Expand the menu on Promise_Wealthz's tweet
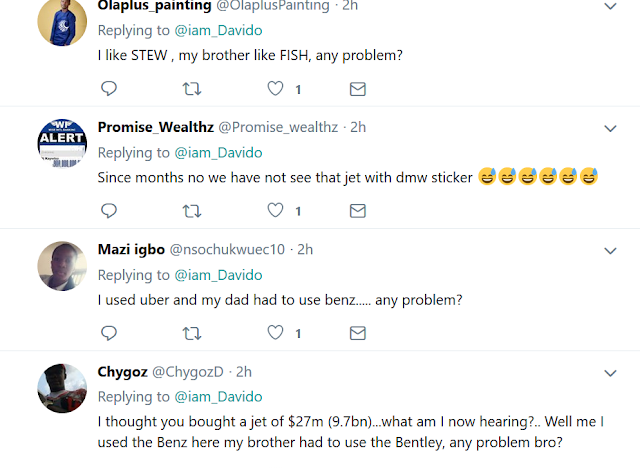The image size is (640, 468). coord(611,127)
